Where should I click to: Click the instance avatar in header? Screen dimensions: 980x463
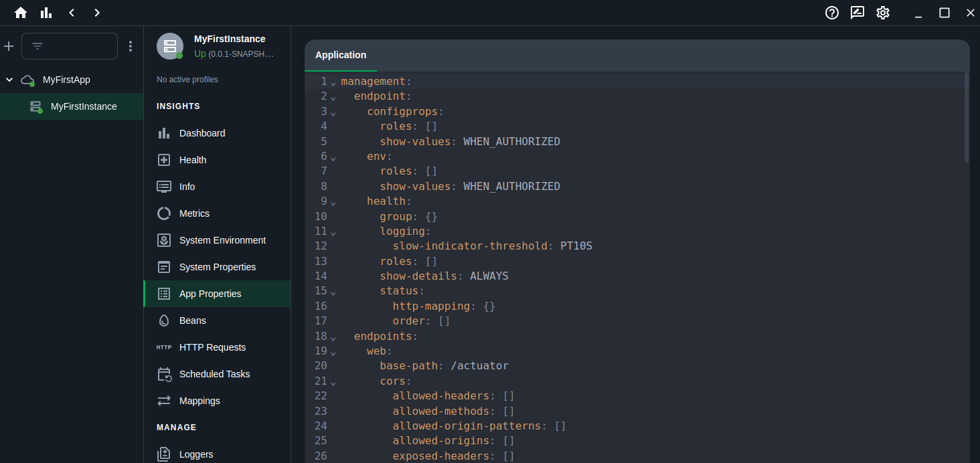170,46
